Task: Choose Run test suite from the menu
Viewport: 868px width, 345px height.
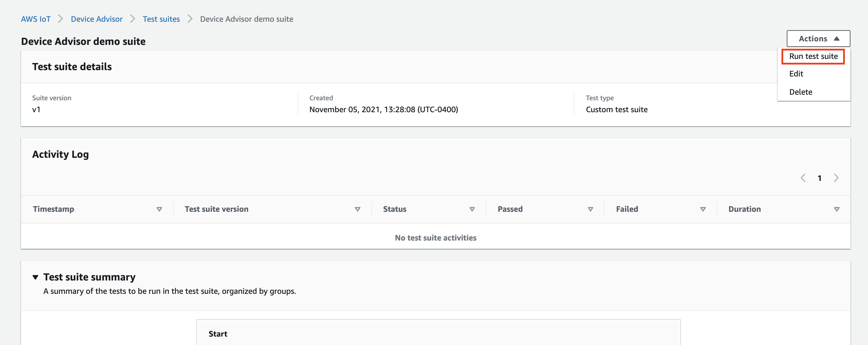Action: [x=813, y=56]
